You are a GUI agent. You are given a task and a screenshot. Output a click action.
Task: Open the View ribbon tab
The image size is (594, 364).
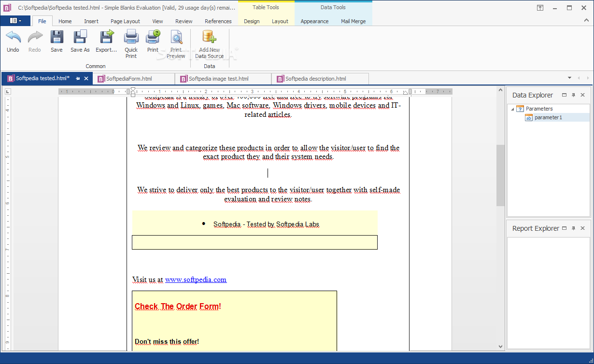pos(157,21)
